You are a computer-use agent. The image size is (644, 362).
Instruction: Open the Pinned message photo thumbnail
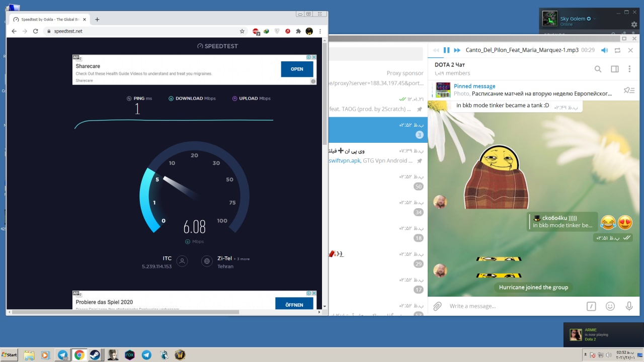pyautogui.click(x=443, y=90)
